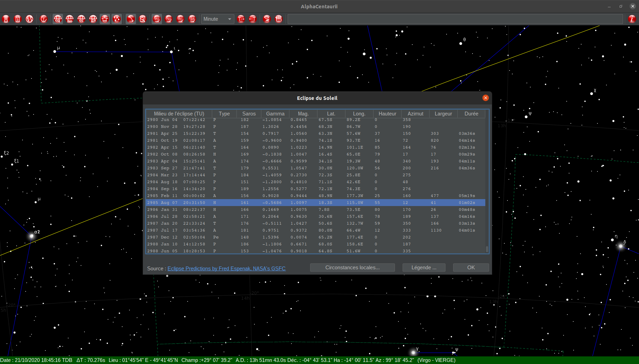Select the '2984 Mar 23' eclipse row
The width and height of the screenshot is (639, 364).
316,175
